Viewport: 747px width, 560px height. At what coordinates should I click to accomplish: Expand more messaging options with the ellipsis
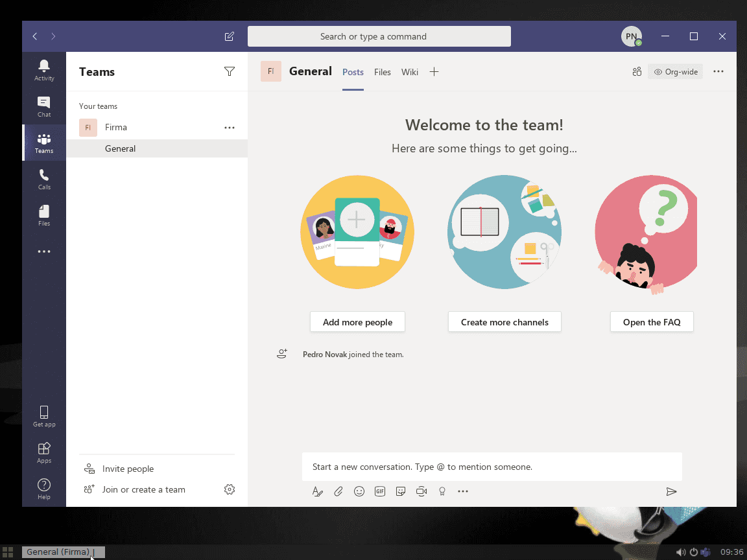coord(462,491)
